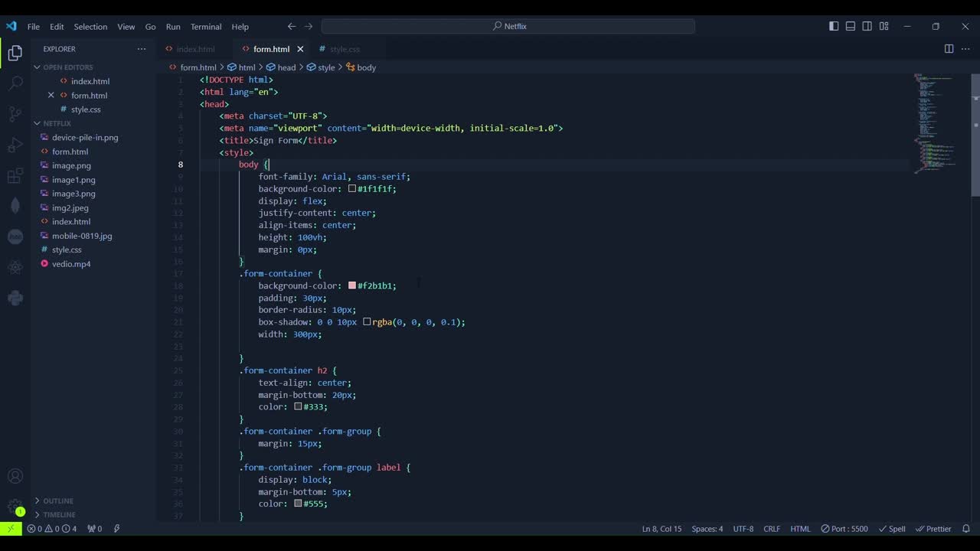Open the #333 color picker swatch
Image resolution: width=980 pixels, height=551 pixels.
[x=298, y=407]
